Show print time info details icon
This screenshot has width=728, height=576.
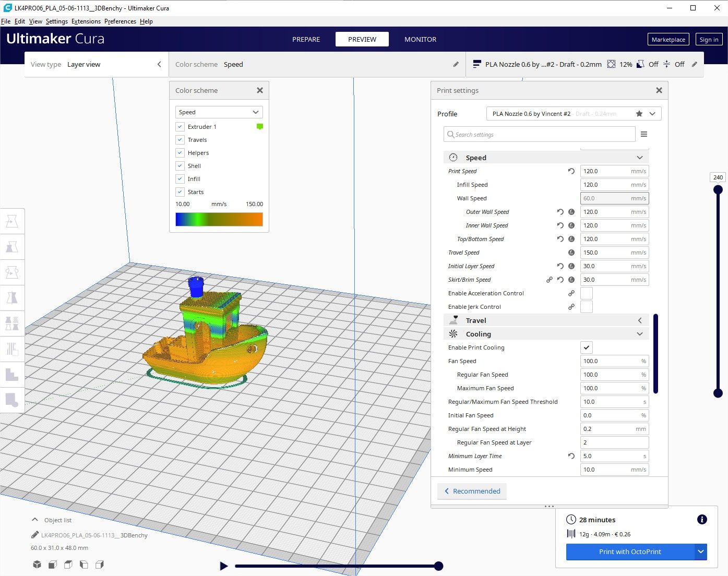click(702, 519)
